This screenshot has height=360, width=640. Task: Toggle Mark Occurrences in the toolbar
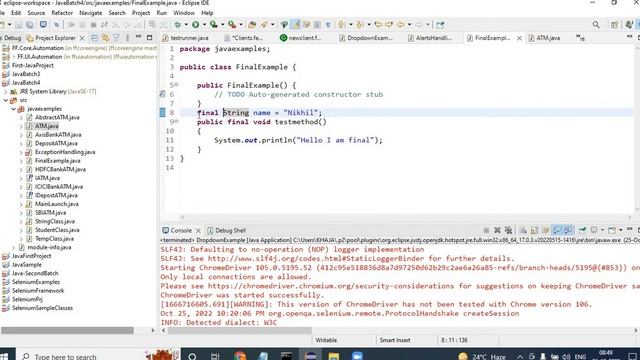(296, 25)
